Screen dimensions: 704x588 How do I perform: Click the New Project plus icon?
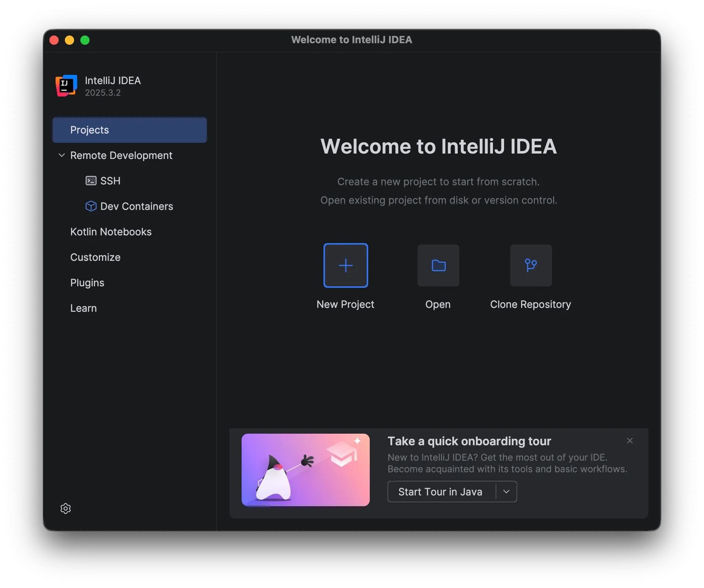pyautogui.click(x=345, y=265)
